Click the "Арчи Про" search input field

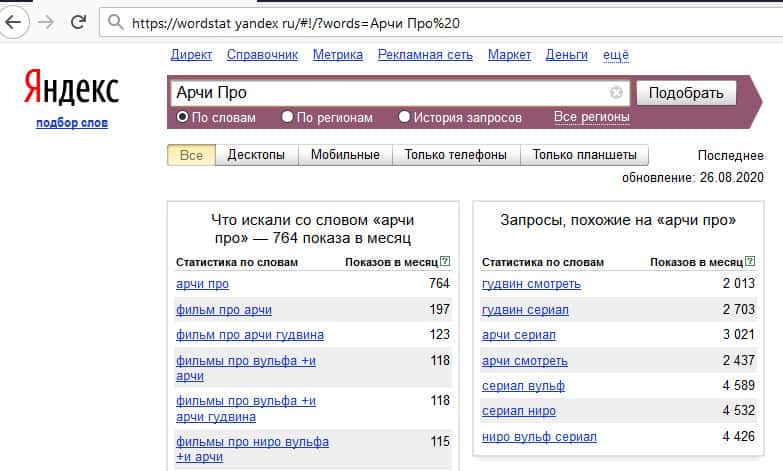coord(390,93)
